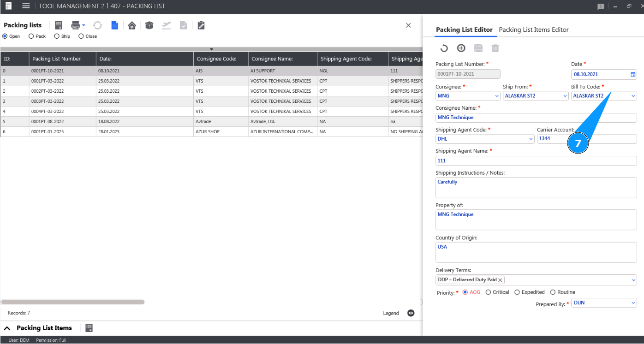Click the blue document icon

(114, 25)
